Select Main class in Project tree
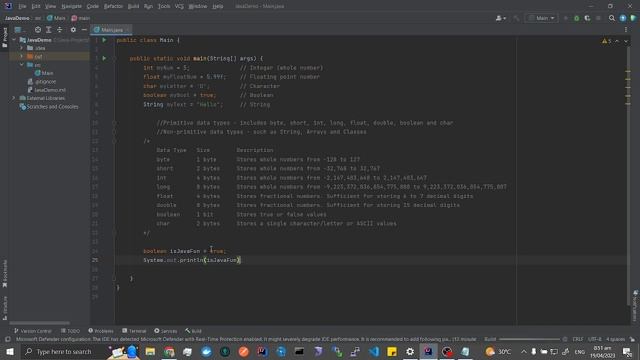The width and height of the screenshot is (640, 360). tap(44, 73)
